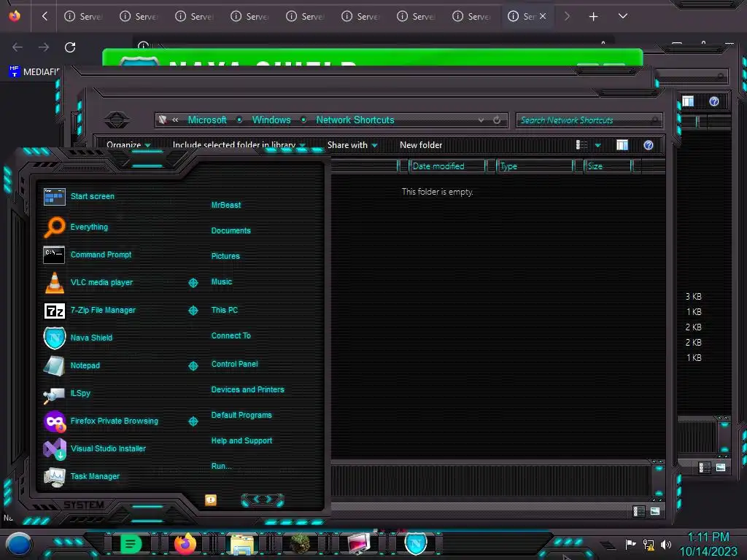747x560 pixels.
Task: Open the MrBeast user folder
Action: [226, 205]
